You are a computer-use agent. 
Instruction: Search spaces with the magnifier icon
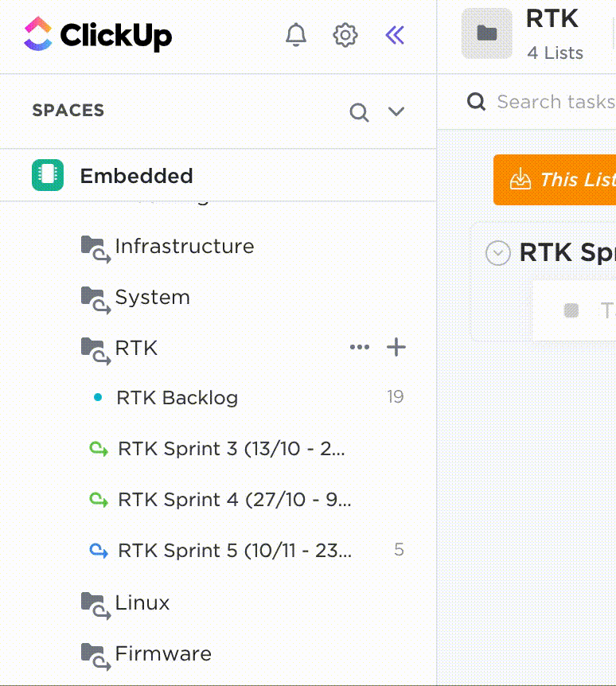[359, 112]
